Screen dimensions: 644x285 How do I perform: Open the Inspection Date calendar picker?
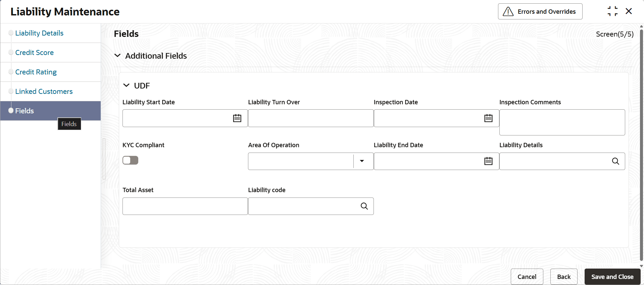click(x=488, y=118)
